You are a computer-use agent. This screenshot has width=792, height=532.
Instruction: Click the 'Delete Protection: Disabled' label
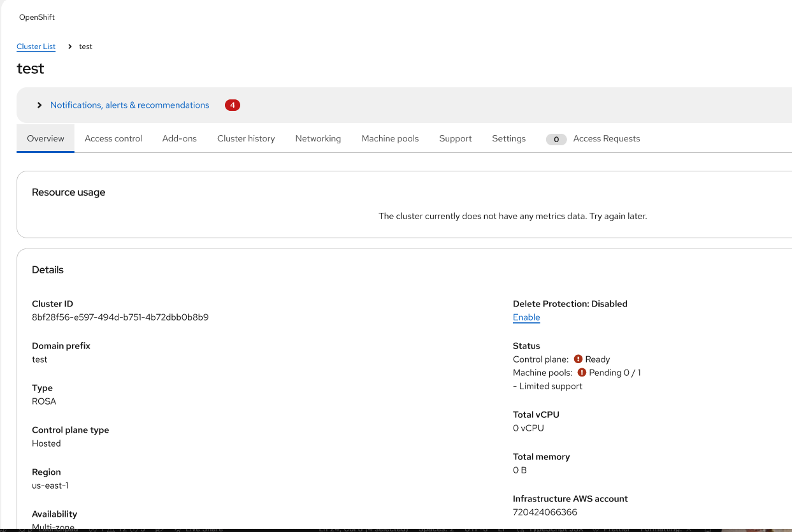pyautogui.click(x=570, y=304)
